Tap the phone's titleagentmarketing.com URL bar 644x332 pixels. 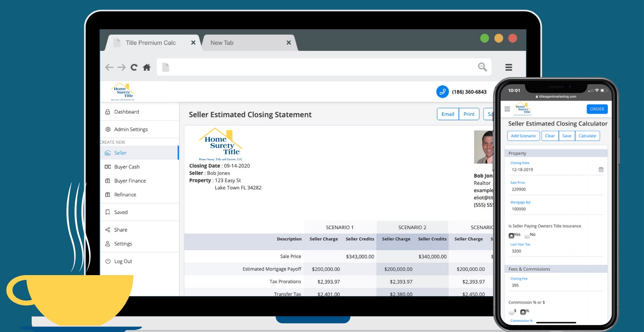[556, 97]
